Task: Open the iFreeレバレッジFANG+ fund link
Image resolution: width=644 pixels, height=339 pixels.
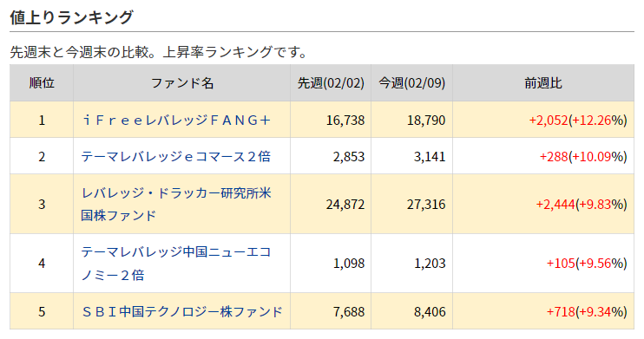Action: point(176,120)
